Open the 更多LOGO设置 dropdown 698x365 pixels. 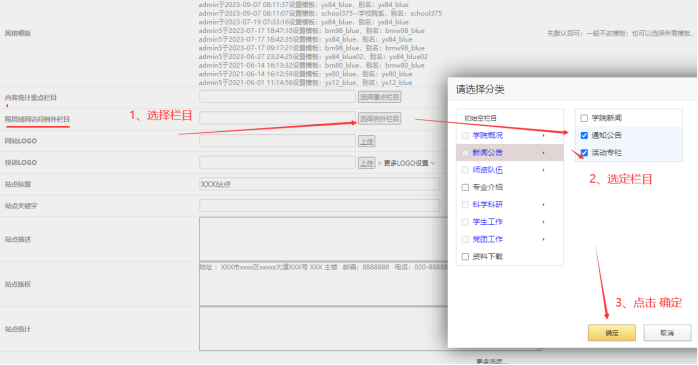pos(406,163)
